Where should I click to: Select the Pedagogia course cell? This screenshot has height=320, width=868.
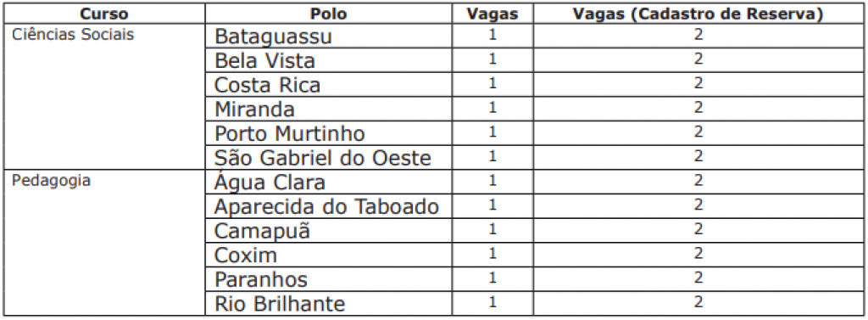click(x=103, y=244)
